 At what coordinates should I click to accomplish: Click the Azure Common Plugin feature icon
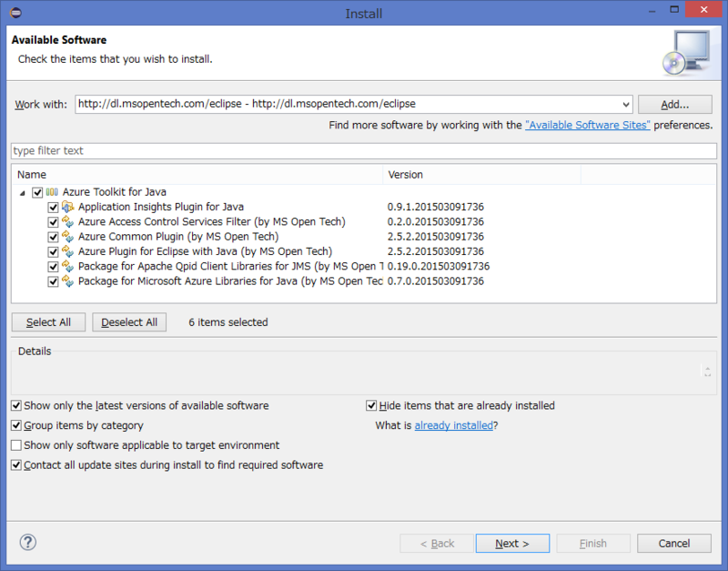tap(67, 237)
